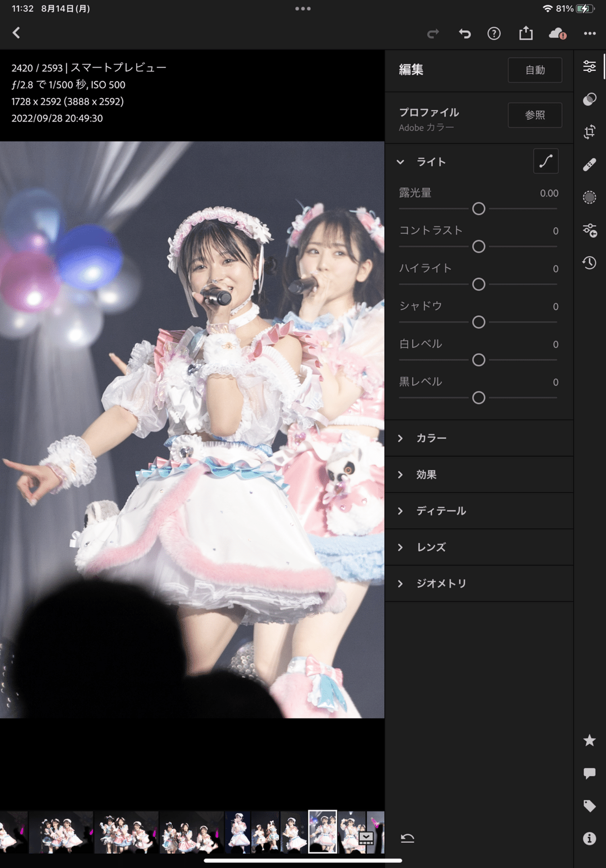Tap the Wi-Fi icon in status bar

[547, 9]
